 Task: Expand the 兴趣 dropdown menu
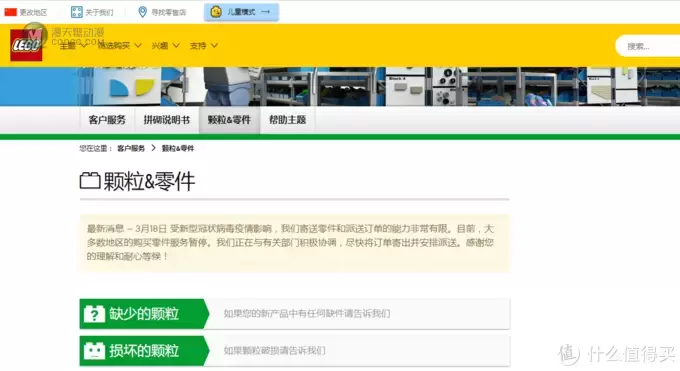[x=165, y=46]
